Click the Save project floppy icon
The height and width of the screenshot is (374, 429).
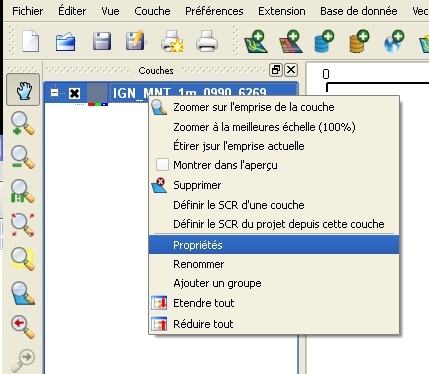[102, 41]
